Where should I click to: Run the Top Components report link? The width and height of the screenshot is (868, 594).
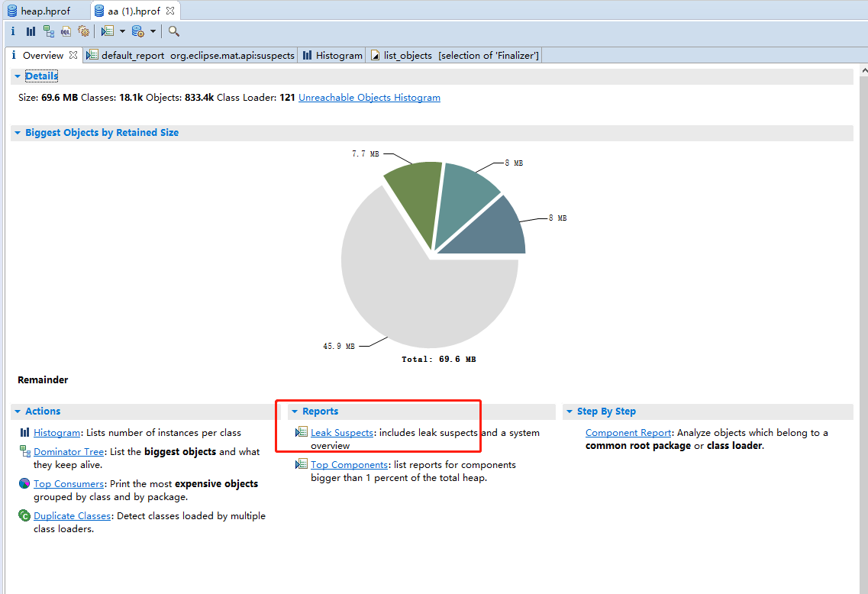tap(349, 464)
